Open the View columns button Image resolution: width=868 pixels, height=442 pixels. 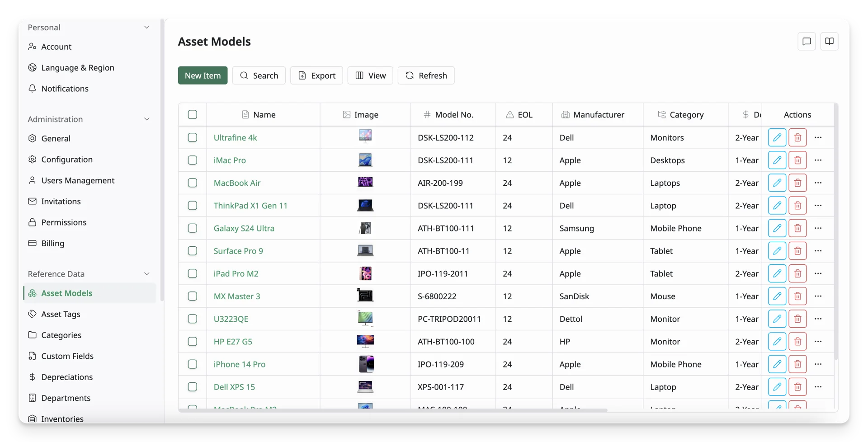(370, 75)
